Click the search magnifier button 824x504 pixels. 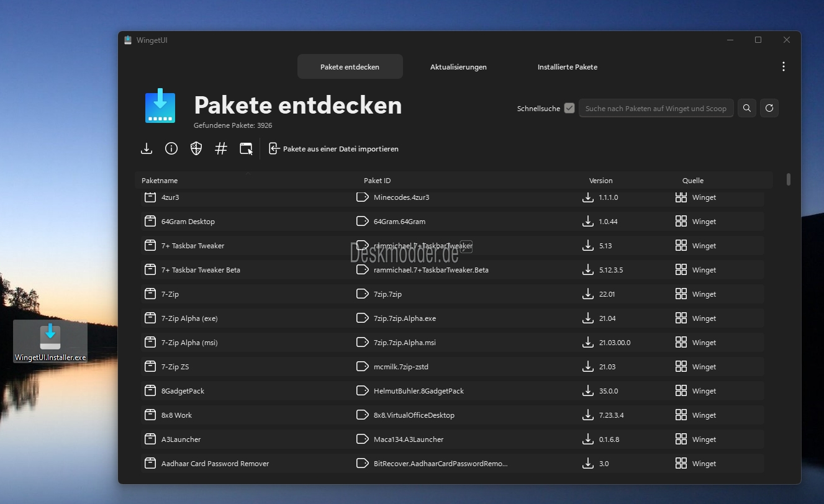[747, 108]
